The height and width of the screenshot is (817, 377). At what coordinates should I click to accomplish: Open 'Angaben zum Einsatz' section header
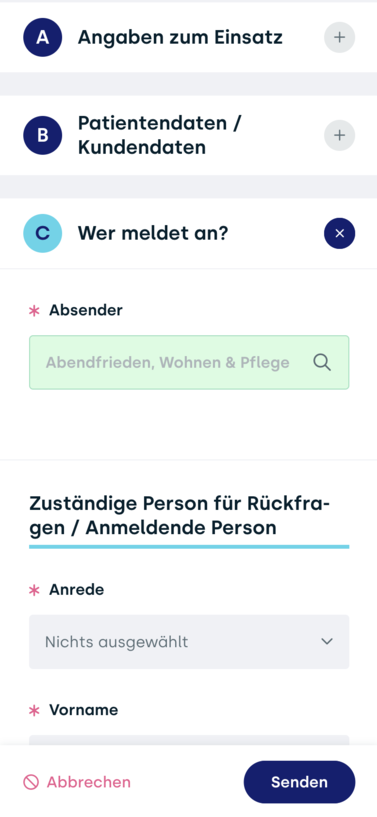tap(180, 38)
